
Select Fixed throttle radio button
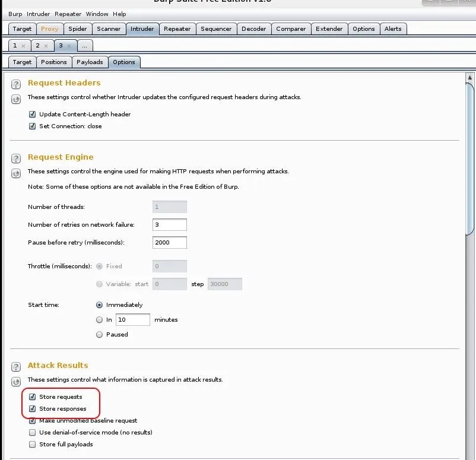coord(99,267)
